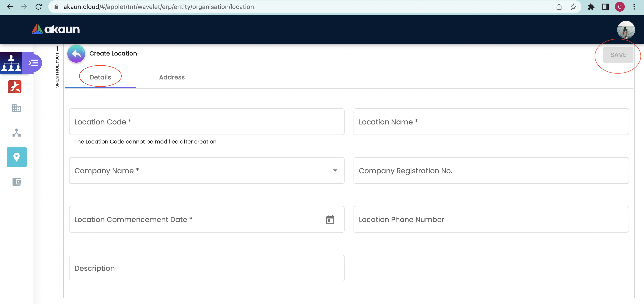Open the user profile avatar

625,30
